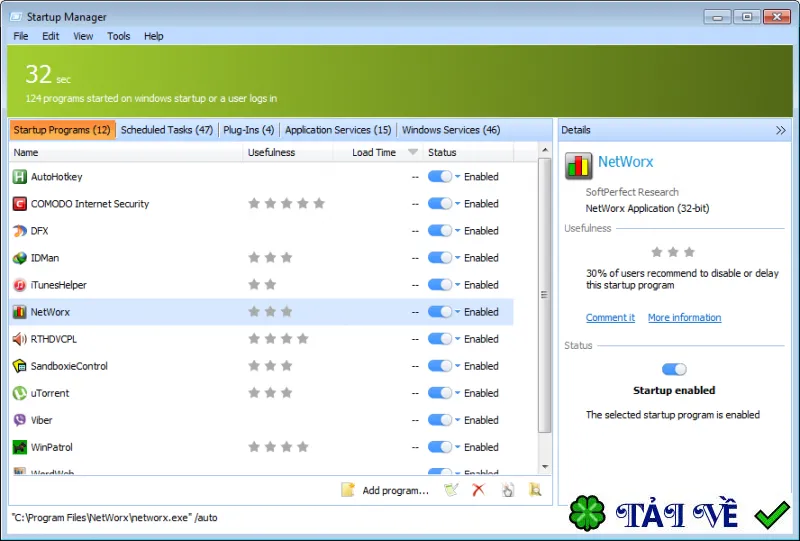
Task: Delete entry with red X icon
Action: (479, 490)
